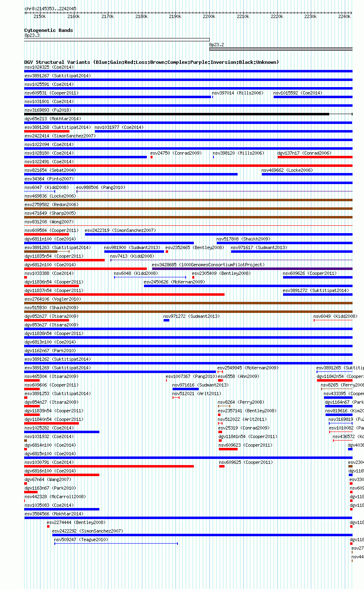Open the DGV Structural Variants track title

click(152, 62)
